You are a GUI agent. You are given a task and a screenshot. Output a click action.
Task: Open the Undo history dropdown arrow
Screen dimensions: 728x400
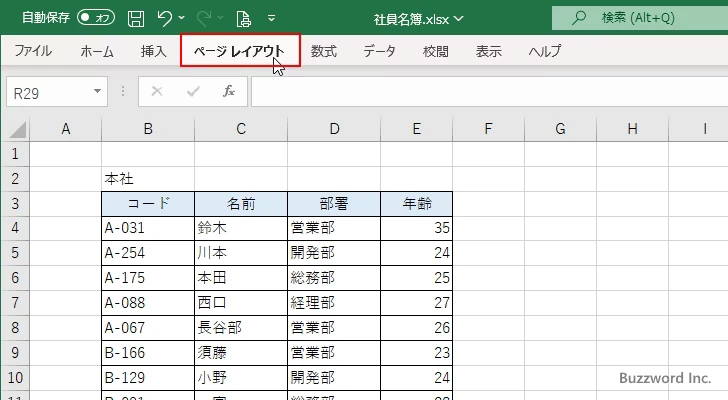tap(182, 18)
